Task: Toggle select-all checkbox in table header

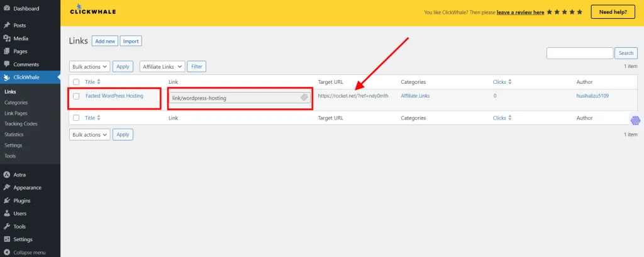Action: (x=76, y=82)
